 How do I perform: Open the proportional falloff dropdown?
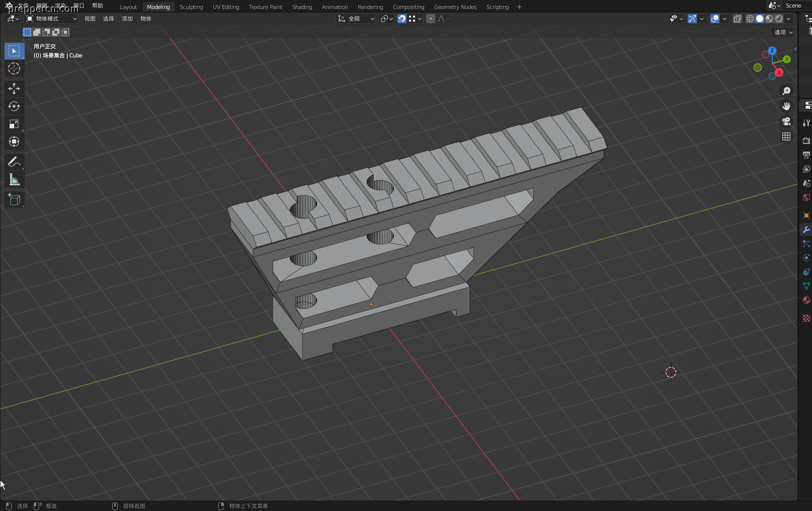click(x=444, y=19)
